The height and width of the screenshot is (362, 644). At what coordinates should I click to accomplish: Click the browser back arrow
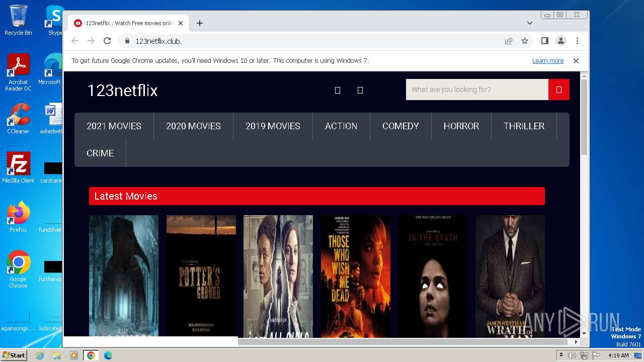[75, 41]
